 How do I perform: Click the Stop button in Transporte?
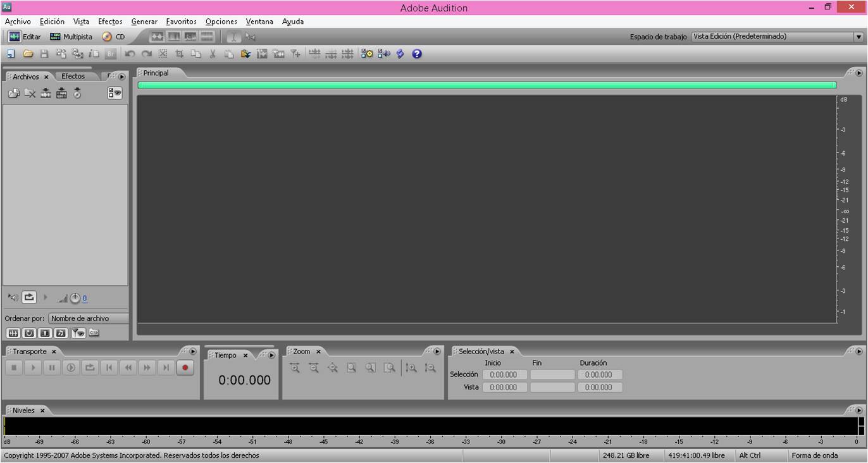click(14, 367)
